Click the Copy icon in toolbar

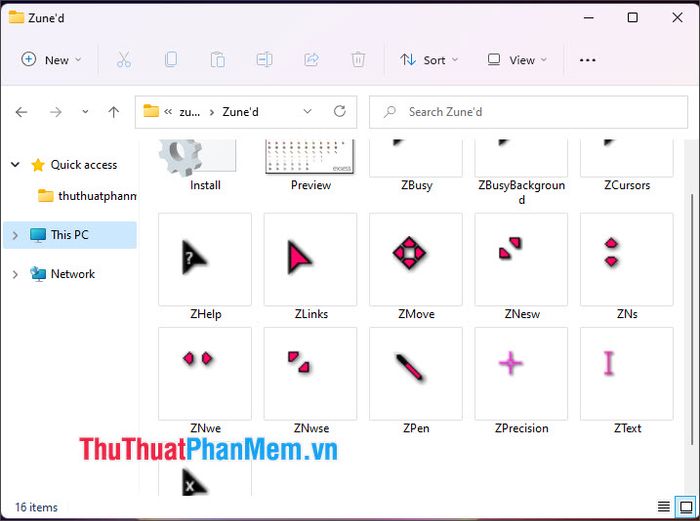click(x=171, y=59)
